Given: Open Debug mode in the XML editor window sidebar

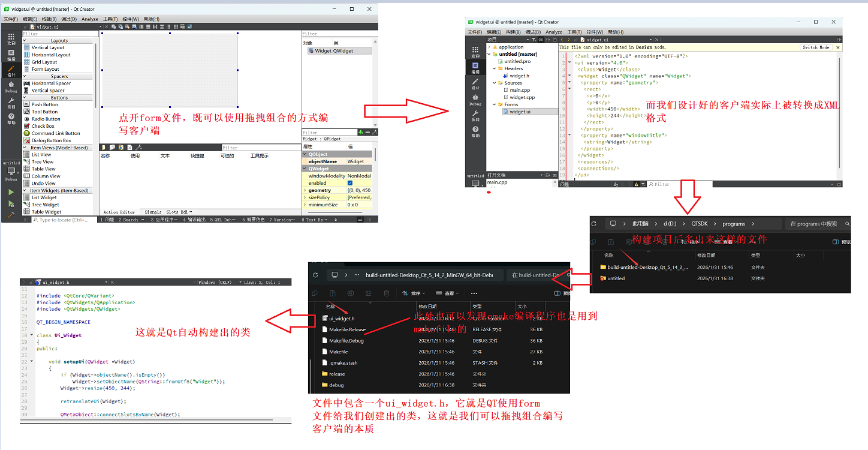Looking at the screenshot, I should click(x=475, y=100).
